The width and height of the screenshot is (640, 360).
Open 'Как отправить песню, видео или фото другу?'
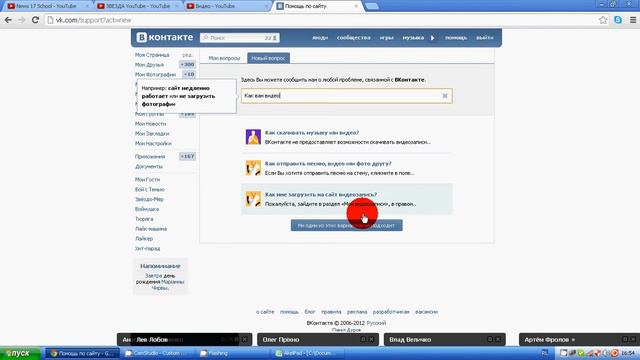(328, 163)
